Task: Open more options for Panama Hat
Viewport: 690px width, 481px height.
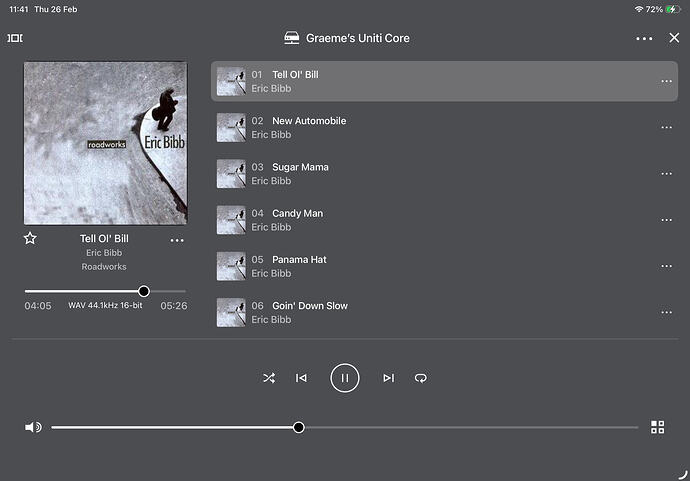Action: [x=666, y=266]
